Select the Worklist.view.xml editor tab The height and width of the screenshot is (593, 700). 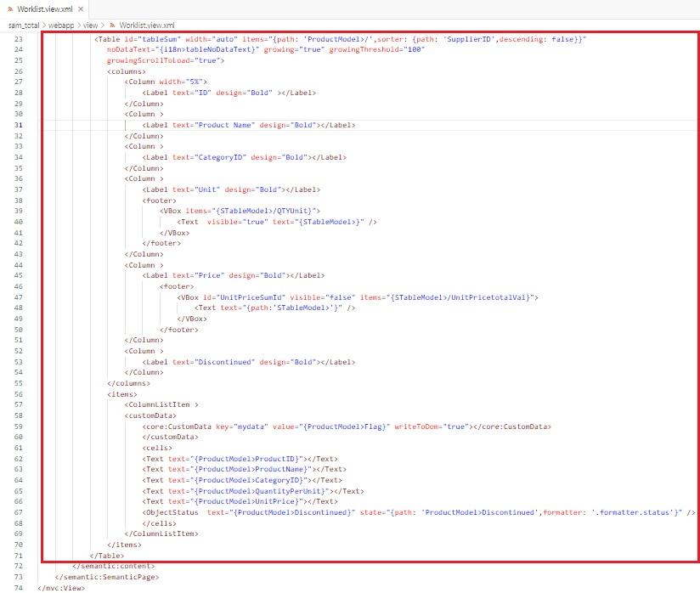(45, 9)
